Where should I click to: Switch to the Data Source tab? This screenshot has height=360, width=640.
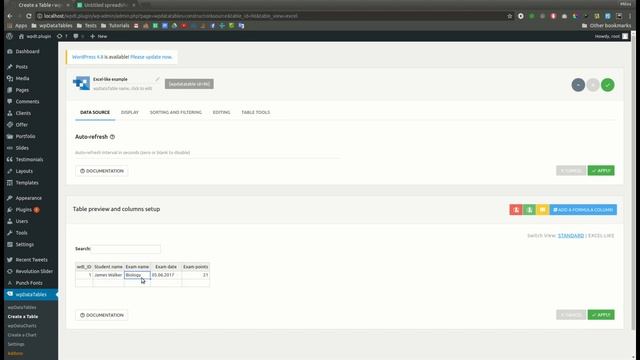pos(95,112)
